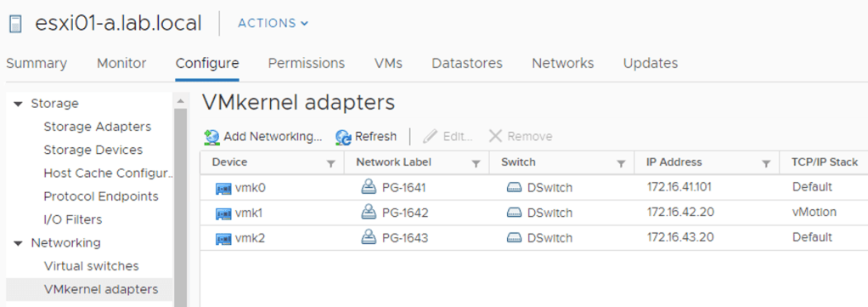Viewport: 868px width, 307px height.
Task: Click the DSwitch icon in vmk2 row
Action: tap(515, 238)
